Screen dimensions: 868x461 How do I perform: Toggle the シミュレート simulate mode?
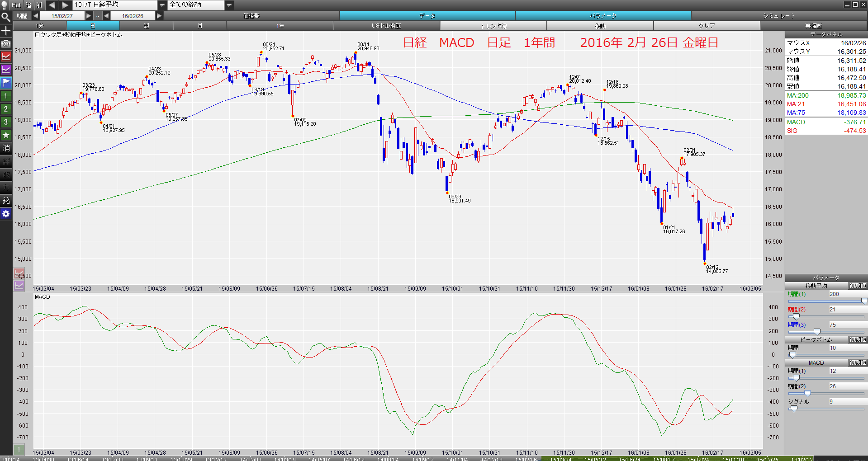click(779, 16)
